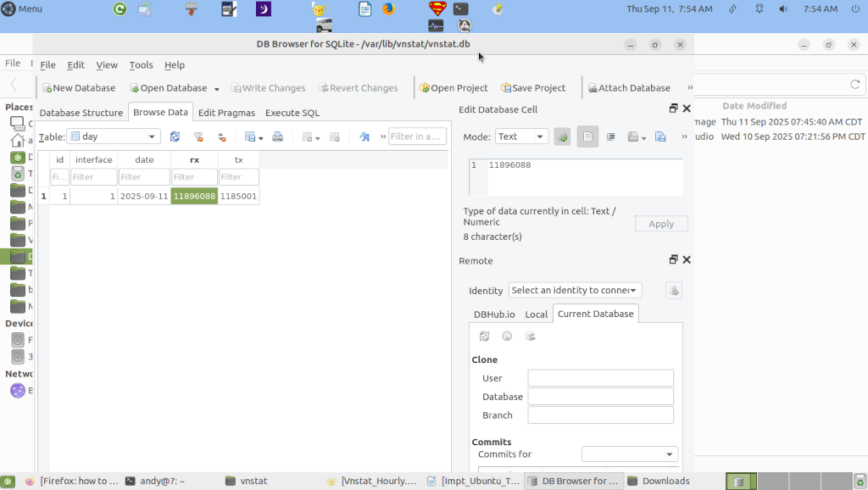Screen dimensions: 868x490
Task: Click the Attach Database button
Action: click(x=628, y=88)
